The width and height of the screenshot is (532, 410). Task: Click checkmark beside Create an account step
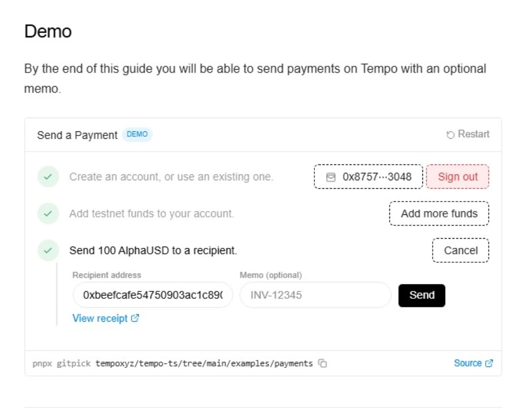(x=48, y=177)
